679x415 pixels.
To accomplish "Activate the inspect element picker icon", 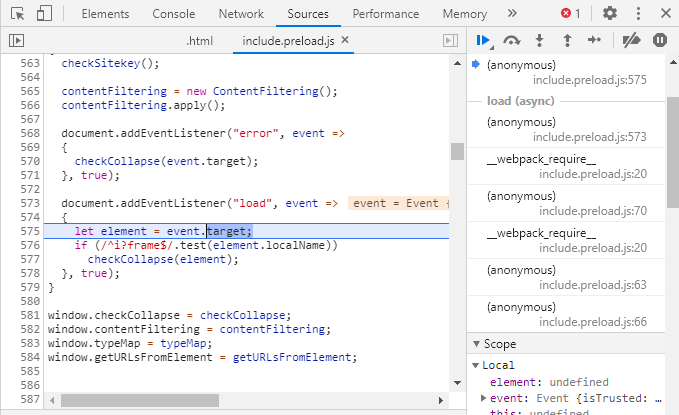I will (17, 14).
